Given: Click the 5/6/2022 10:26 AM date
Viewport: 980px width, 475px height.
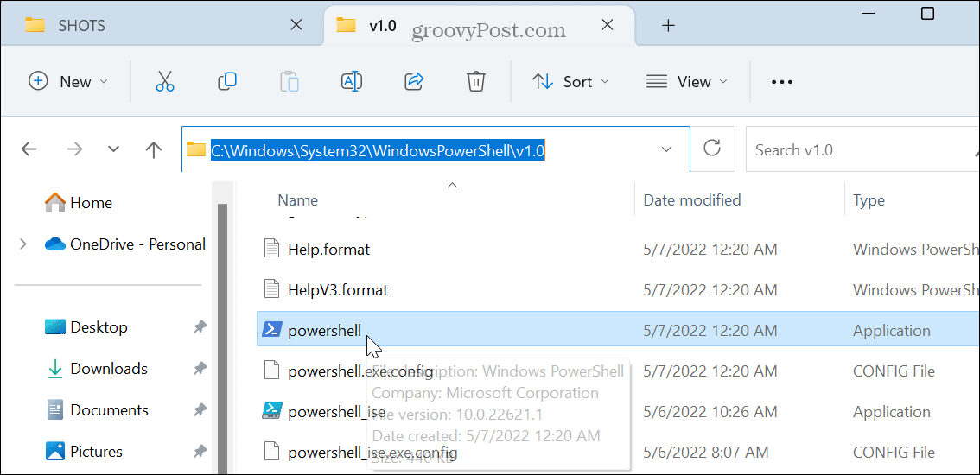Looking at the screenshot, I should coord(710,412).
